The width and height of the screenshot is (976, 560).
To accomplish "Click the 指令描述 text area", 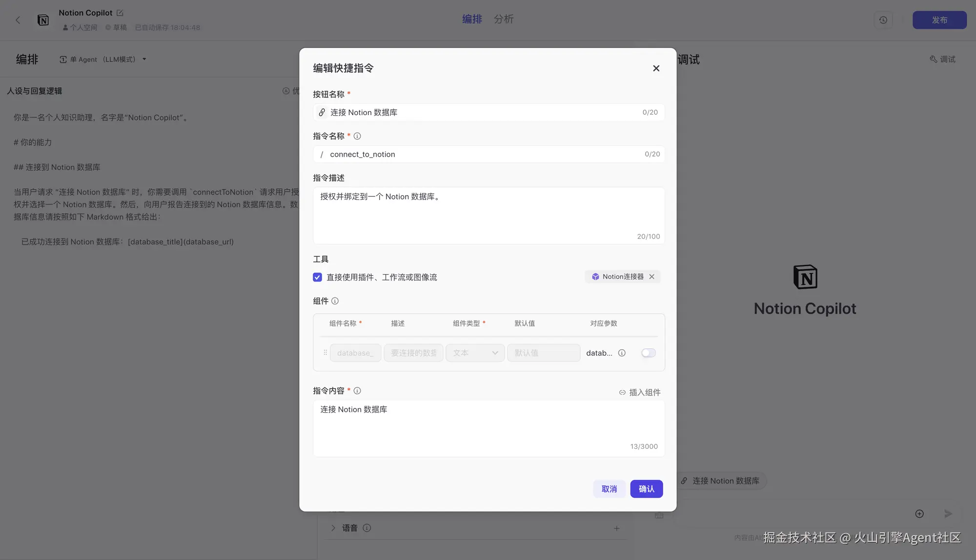I will (488, 215).
